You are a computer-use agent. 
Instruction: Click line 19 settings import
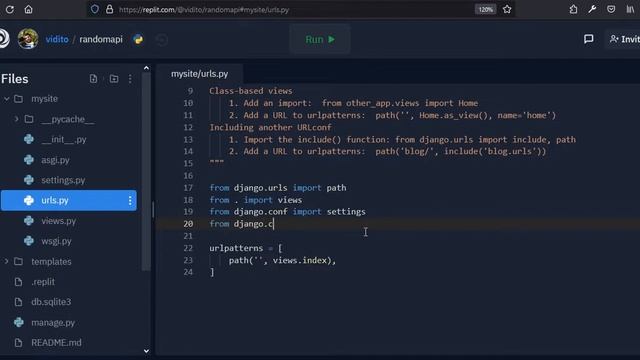[287, 212]
